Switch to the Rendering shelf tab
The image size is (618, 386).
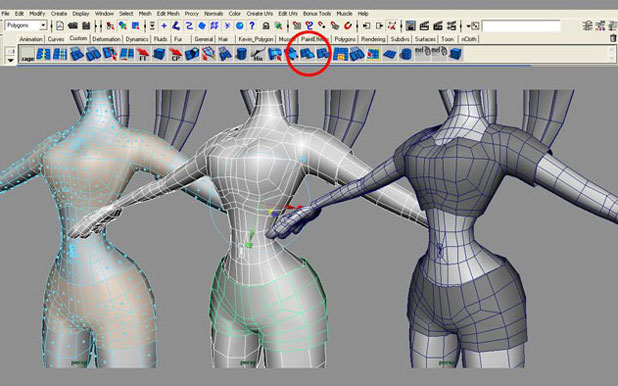373,39
